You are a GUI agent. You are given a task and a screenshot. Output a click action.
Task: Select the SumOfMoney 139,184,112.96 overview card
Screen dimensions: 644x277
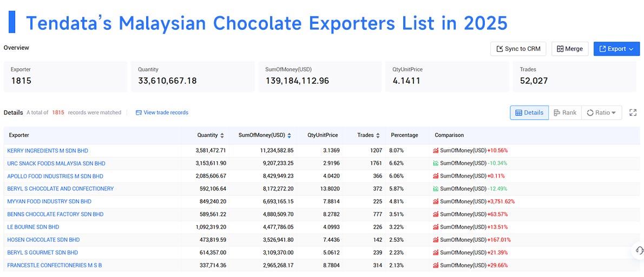tap(320, 77)
